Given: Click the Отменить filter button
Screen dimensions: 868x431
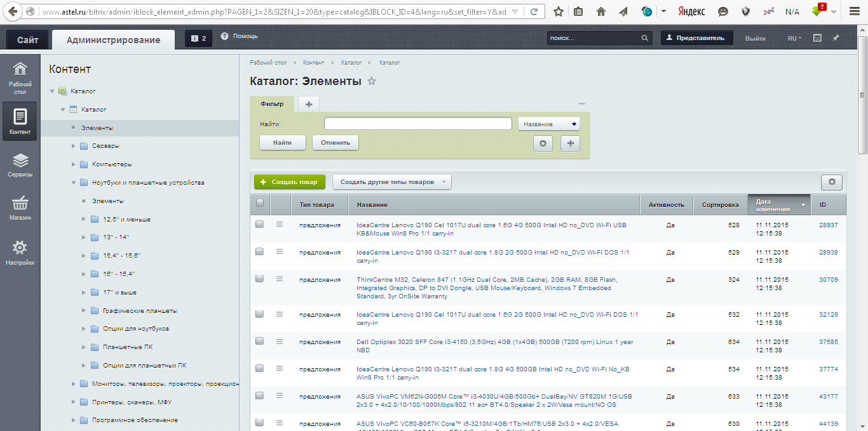Looking at the screenshot, I should pos(336,143).
